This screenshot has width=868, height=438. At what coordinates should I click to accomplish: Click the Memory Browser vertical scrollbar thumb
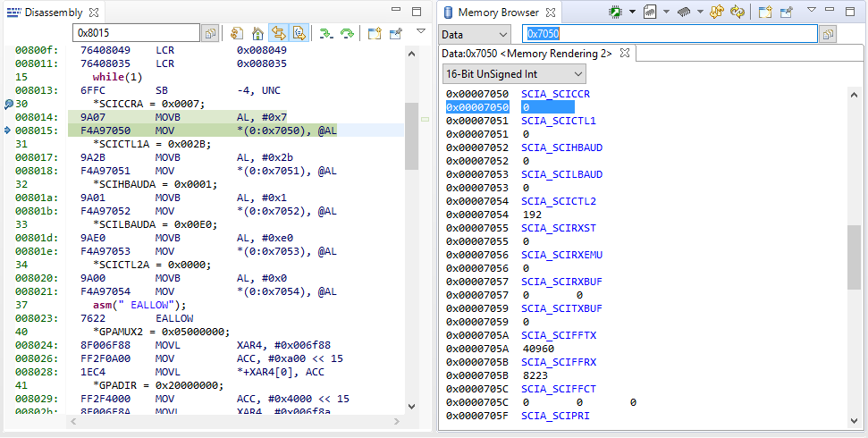855,257
